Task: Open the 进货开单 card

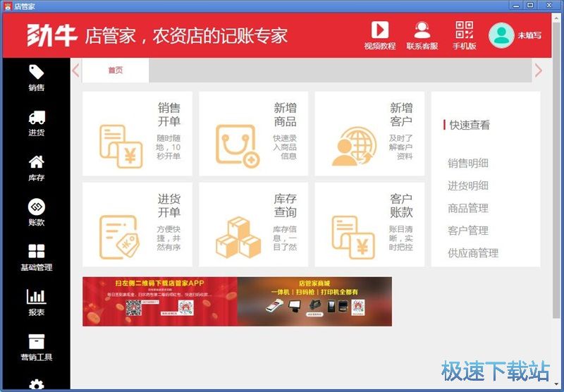Action: (x=137, y=225)
